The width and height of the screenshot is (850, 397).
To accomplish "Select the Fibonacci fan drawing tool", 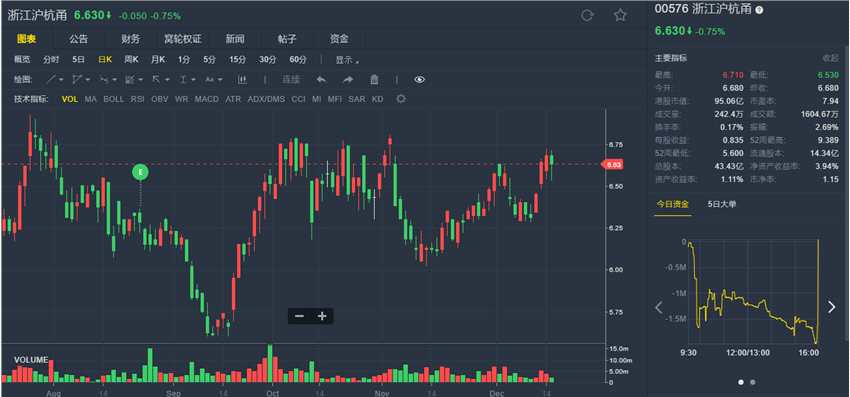I will [x=104, y=80].
